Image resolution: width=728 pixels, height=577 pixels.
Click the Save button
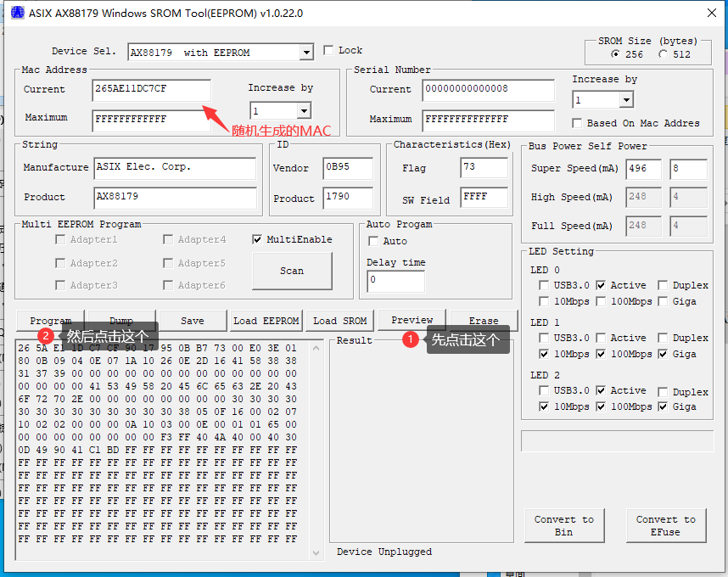[x=193, y=321]
